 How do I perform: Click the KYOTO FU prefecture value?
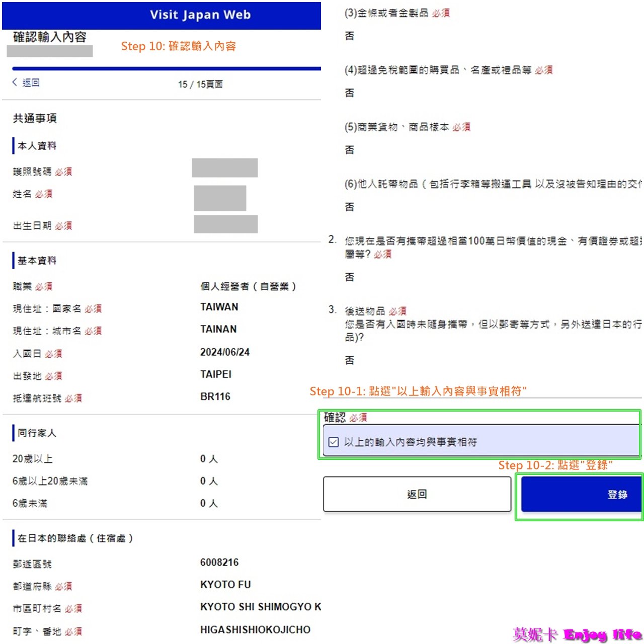tap(225, 585)
